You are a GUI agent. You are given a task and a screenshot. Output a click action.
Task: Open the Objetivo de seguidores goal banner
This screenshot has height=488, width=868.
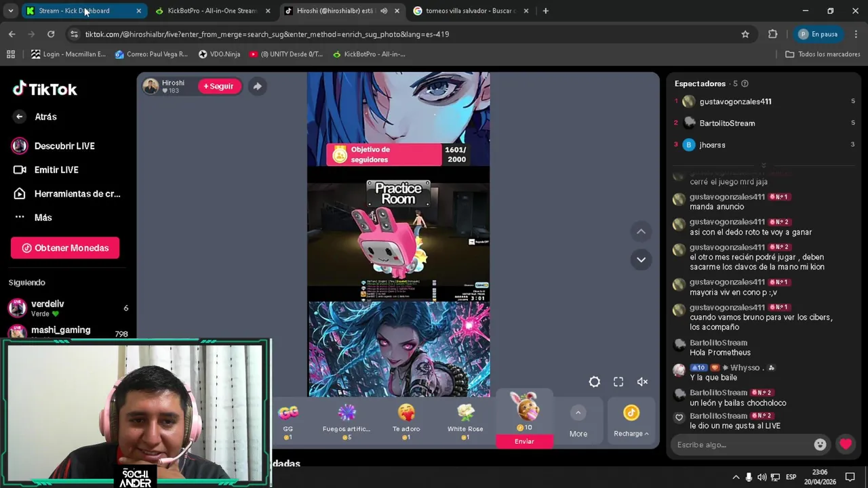397,155
